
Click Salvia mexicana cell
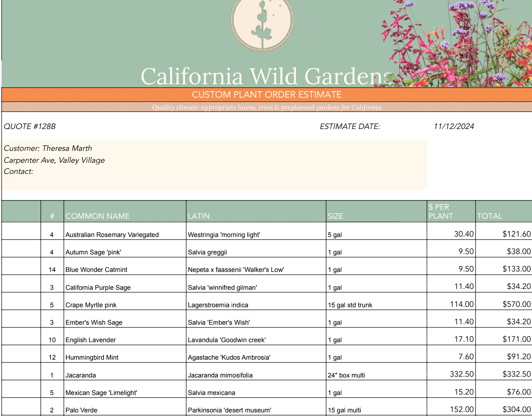pos(256,389)
